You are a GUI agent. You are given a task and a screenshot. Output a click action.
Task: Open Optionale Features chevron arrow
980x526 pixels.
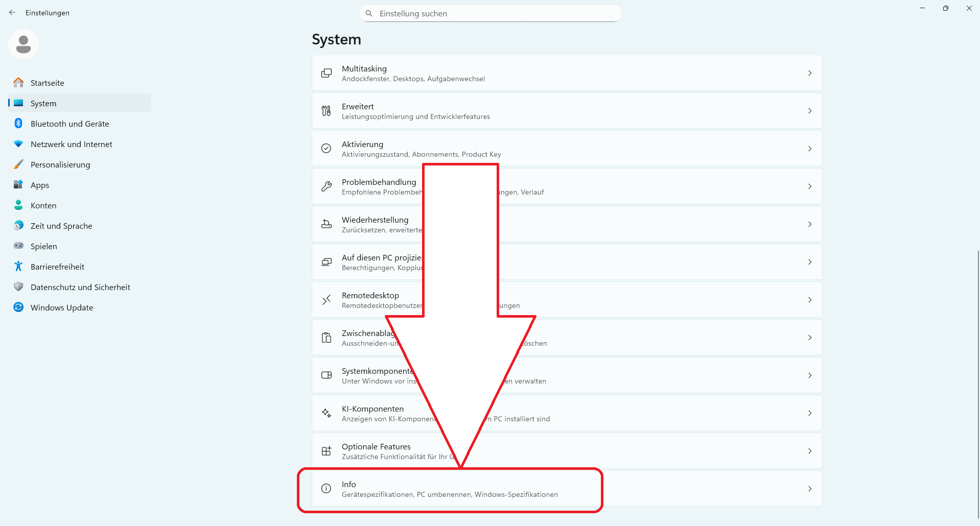tap(810, 451)
